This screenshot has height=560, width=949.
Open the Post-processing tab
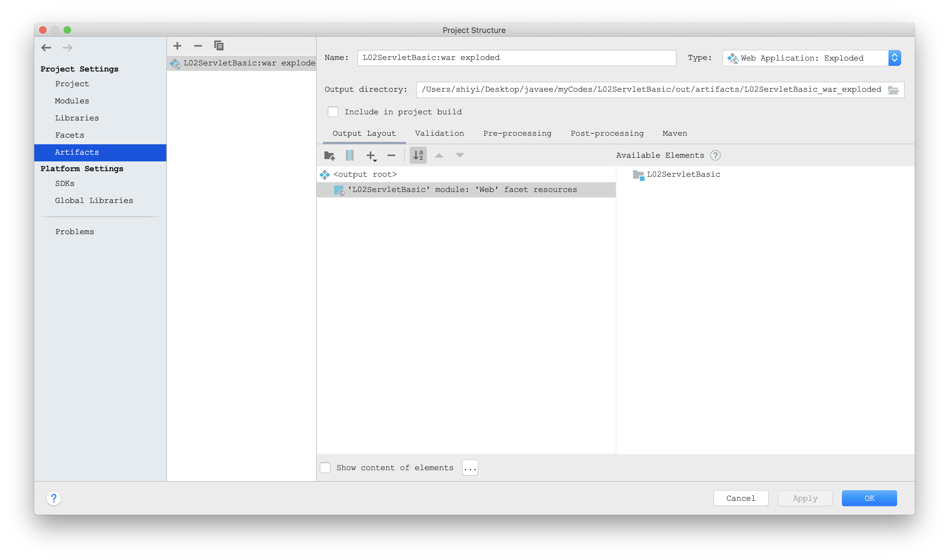[x=607, y=133]
